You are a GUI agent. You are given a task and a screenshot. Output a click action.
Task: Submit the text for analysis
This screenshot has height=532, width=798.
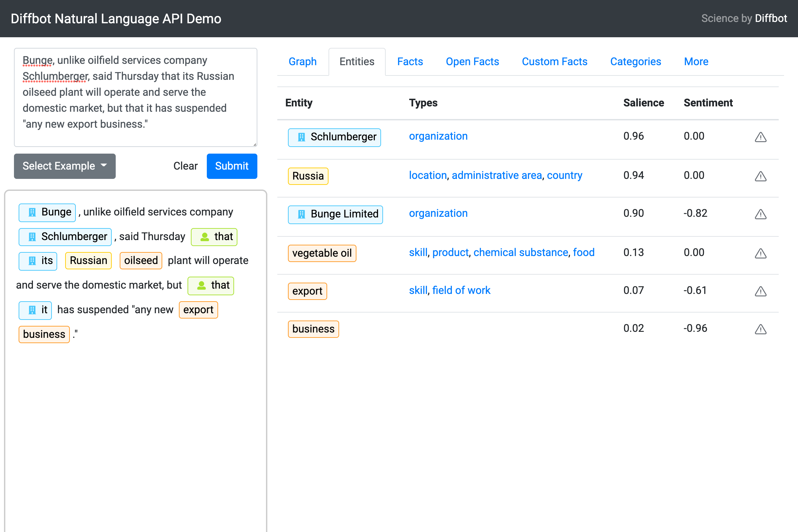click(x=232, y=166)
